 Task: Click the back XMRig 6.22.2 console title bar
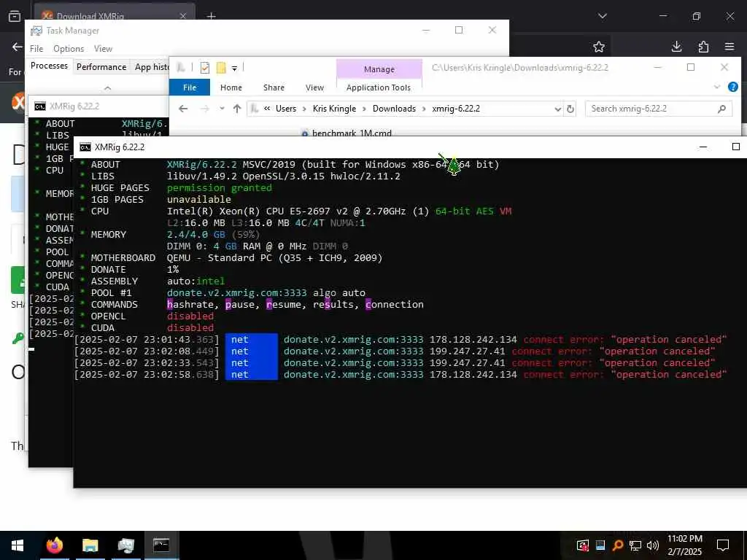98,106
